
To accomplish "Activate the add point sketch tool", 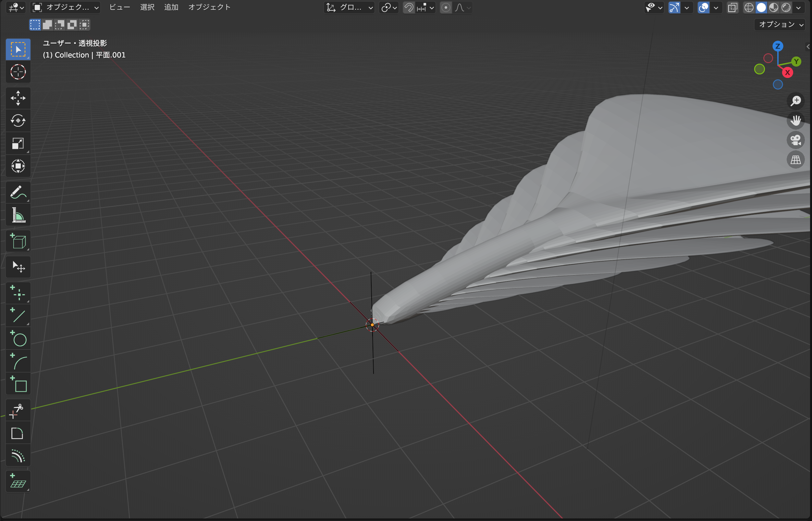I will (18, 293).
